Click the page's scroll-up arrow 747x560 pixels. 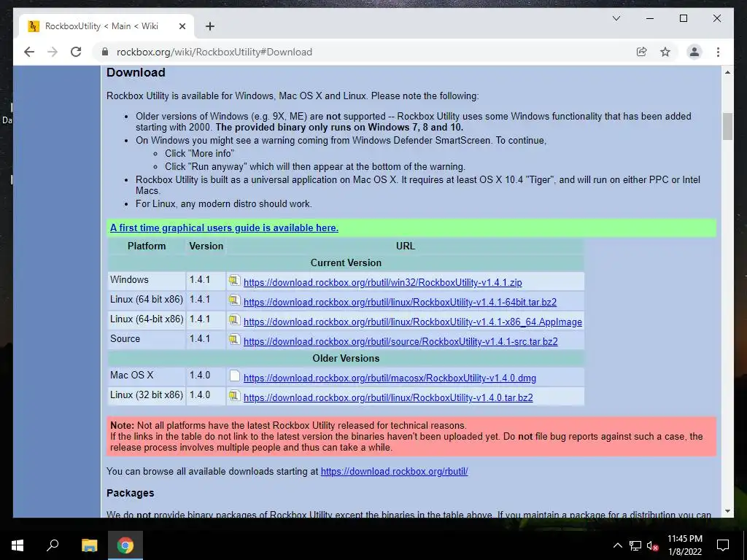(x=727, y=72)
